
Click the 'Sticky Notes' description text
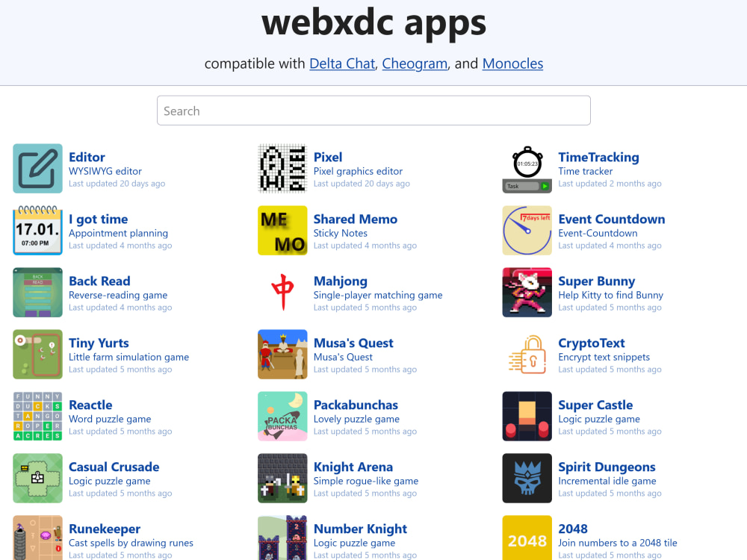click(x=340, y=233)
